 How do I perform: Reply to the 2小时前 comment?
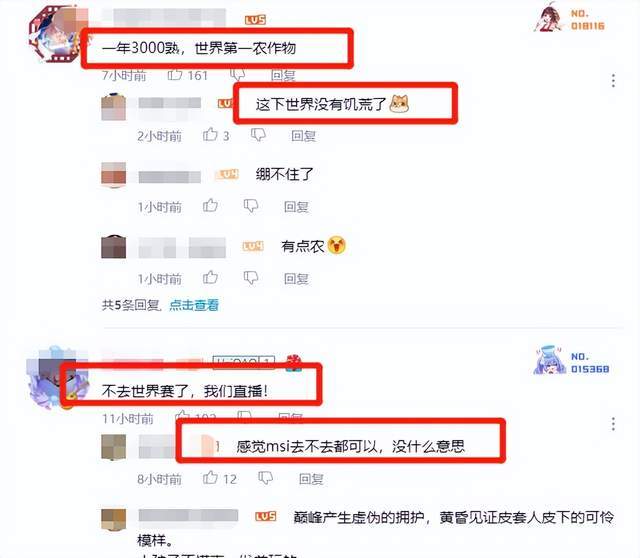[304, 136]
